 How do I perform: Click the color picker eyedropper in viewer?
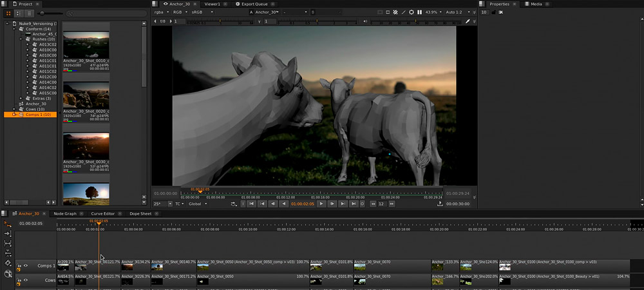point(468,21)
